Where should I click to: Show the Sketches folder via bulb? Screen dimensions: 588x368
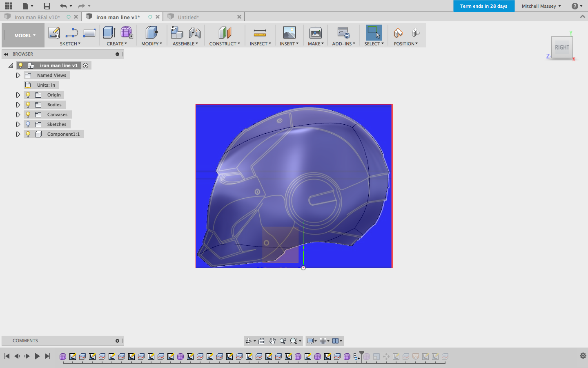(28, 124)
